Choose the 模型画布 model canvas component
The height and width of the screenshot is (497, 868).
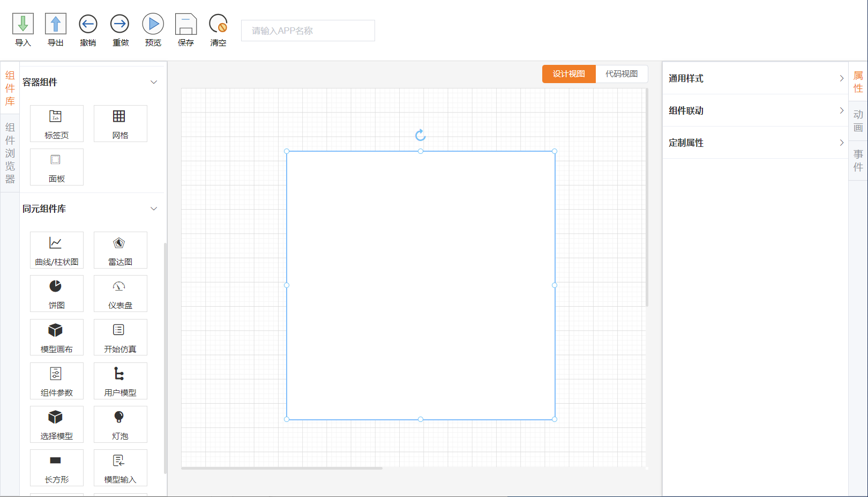[x=57, y=337]
